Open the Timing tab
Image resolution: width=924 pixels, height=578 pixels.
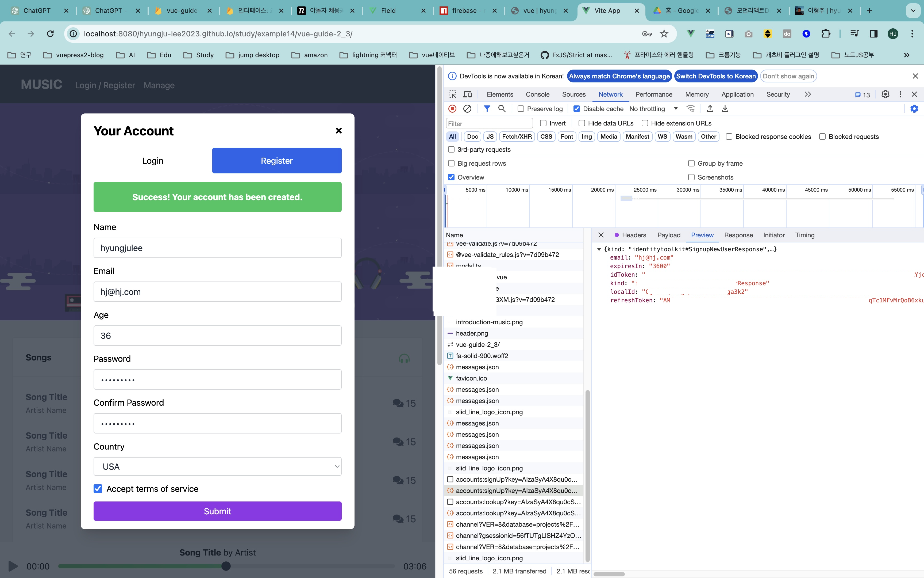(x=804, y=235)
